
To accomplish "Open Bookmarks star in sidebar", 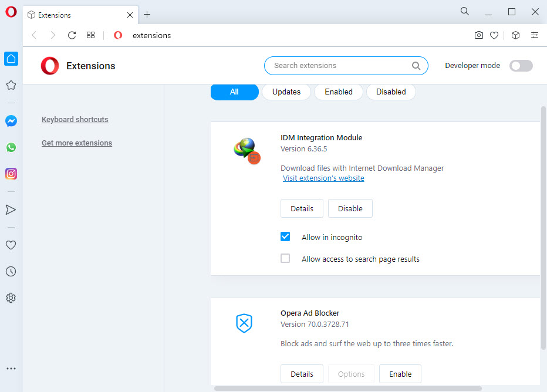I will click(x=11, y=85).
